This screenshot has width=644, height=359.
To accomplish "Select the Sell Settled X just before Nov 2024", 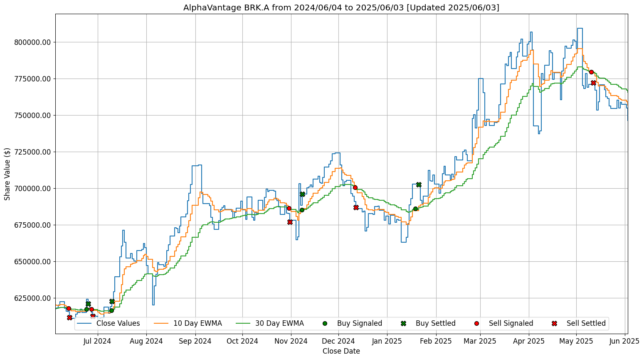I will click(x=290, y=222).
